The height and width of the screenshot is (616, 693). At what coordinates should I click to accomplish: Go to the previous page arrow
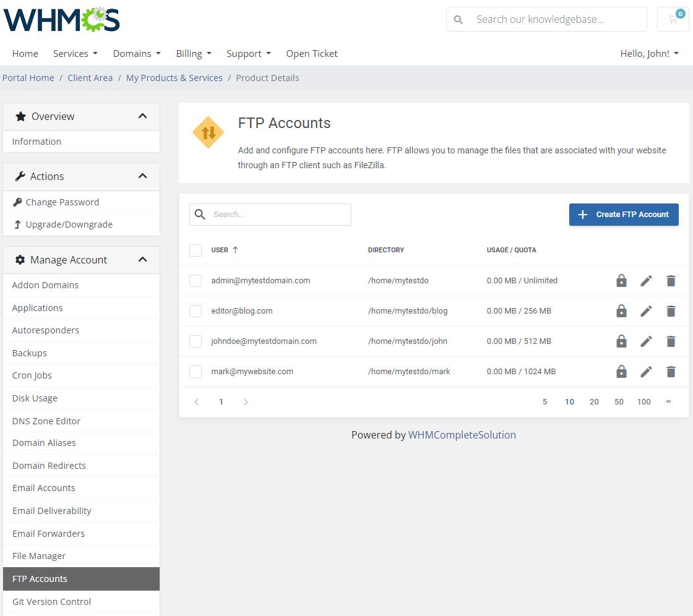coord(197,401)
